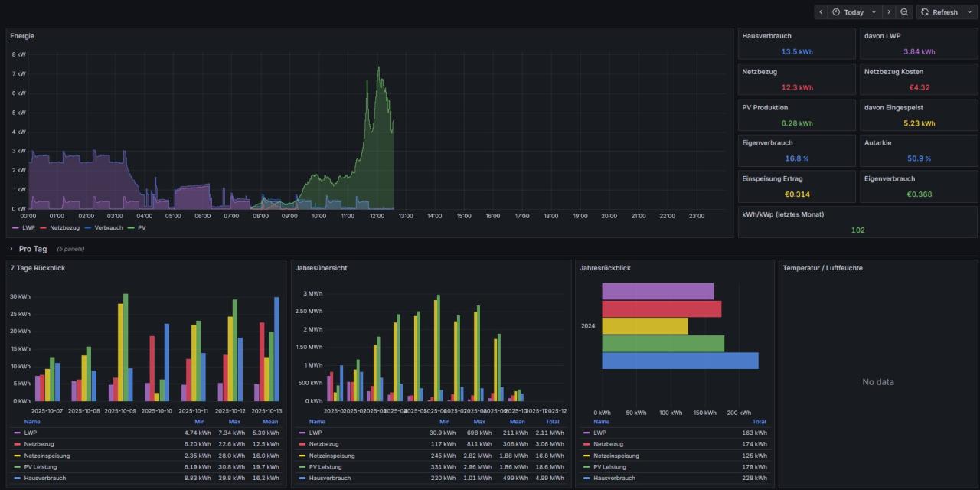Click blue Hausverbrauch icon in 7 Tage Rückblick legend

[18, 478]
